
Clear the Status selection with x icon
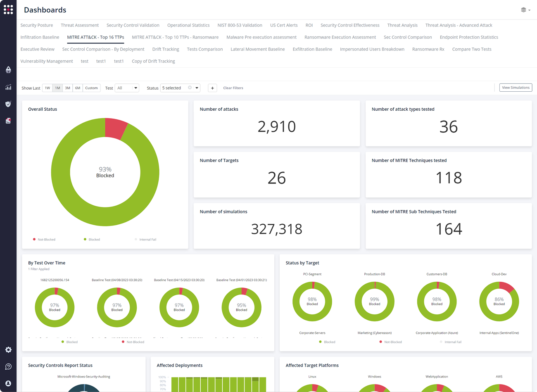[190, 88]
